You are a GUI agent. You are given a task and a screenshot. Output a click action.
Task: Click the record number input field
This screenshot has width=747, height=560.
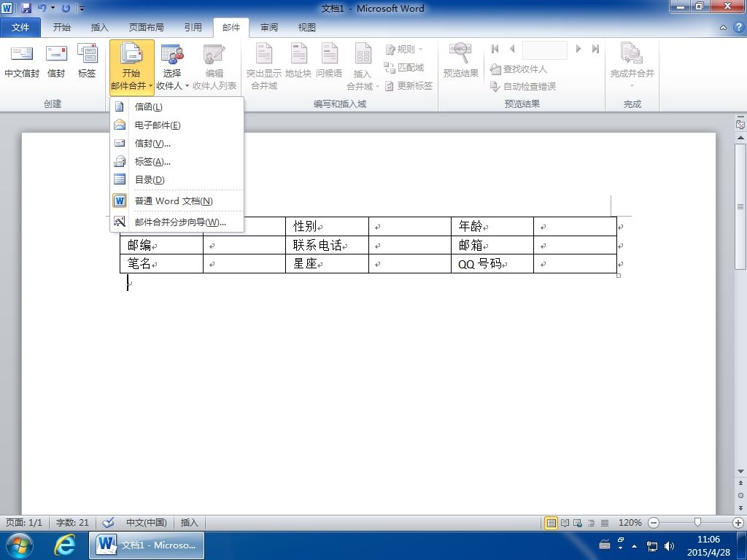point(544,50)
